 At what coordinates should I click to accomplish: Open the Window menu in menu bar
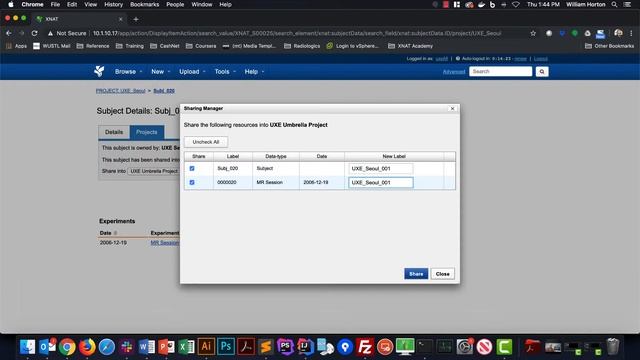point(202,4)
